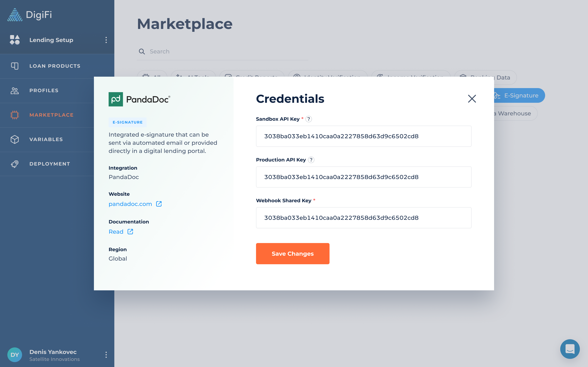Click the Deployment rocket icon

[14, 164]
